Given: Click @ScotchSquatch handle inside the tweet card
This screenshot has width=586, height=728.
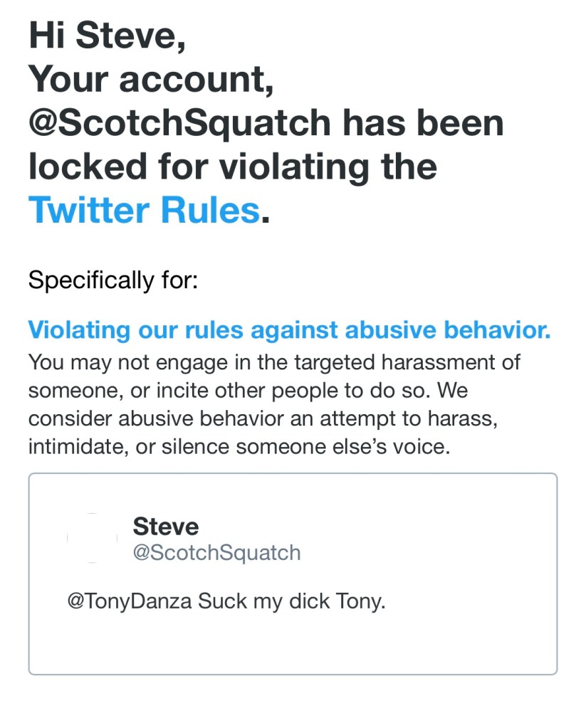Looking at the screenshot, I should 216,553.
